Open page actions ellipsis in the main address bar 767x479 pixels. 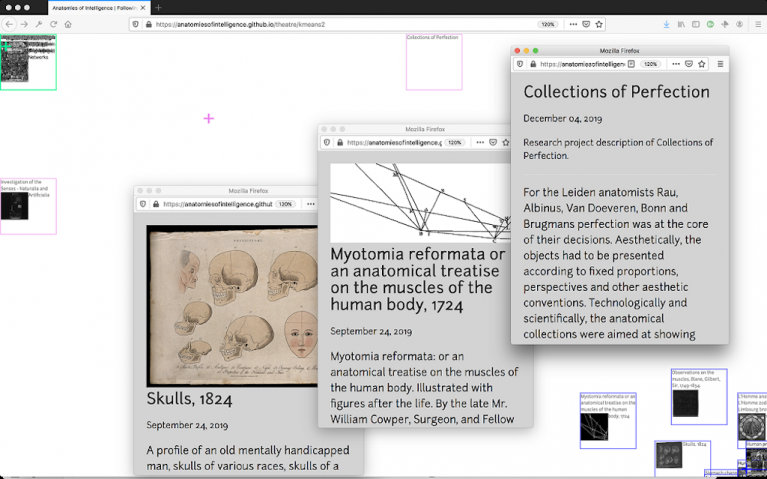click(573, 24)
